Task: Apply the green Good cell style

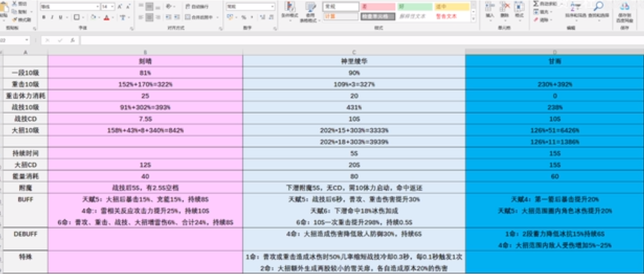Action: 415,7
